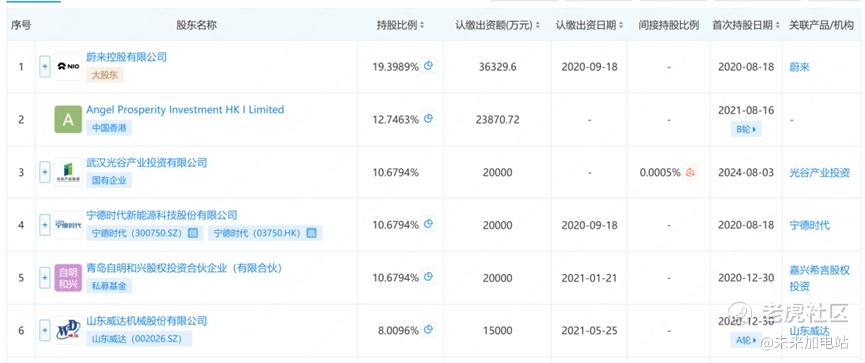Screen dimensions: 865x363
Task: Click the orange structure icon beside 0.0005%
Action: pyautogui.click(x=690, y=172)
